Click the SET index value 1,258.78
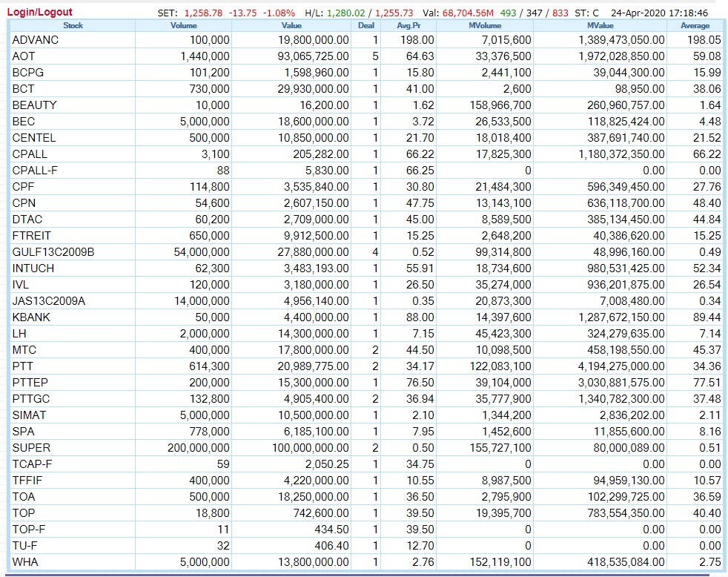The height and width of the screenshot is (577, 728). point(203,13)
